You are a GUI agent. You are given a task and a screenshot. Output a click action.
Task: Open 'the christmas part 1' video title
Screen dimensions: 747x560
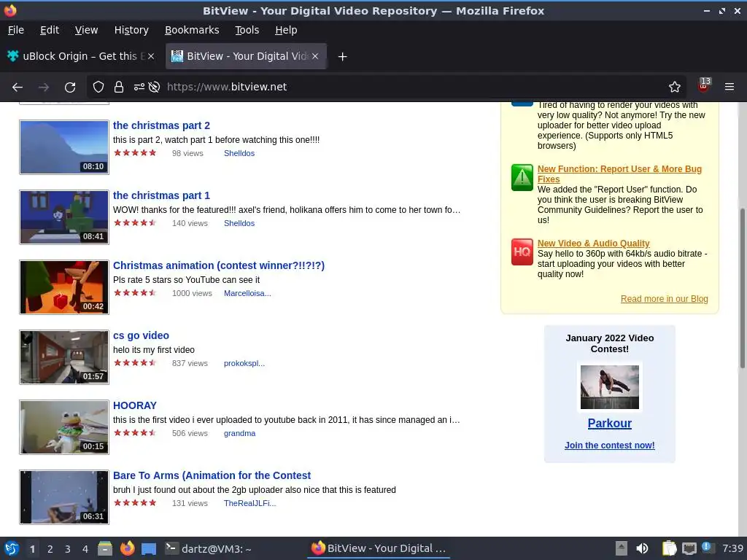point(161,195)
